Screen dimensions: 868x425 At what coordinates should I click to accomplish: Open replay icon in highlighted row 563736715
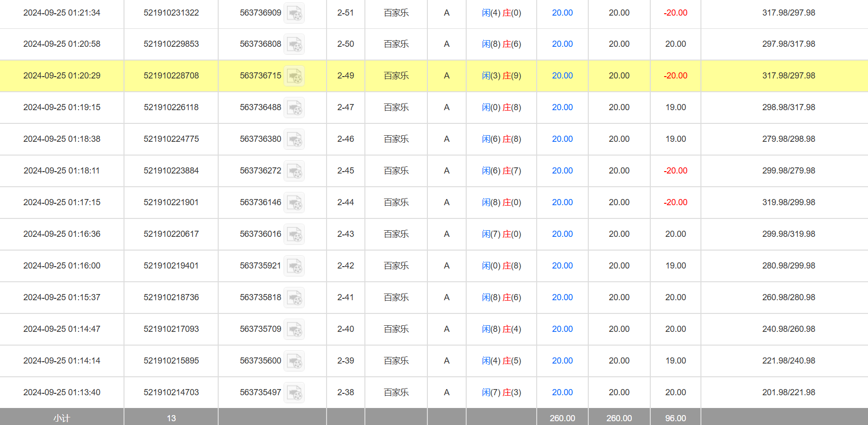pyautogui.click(x=294, y=76)
